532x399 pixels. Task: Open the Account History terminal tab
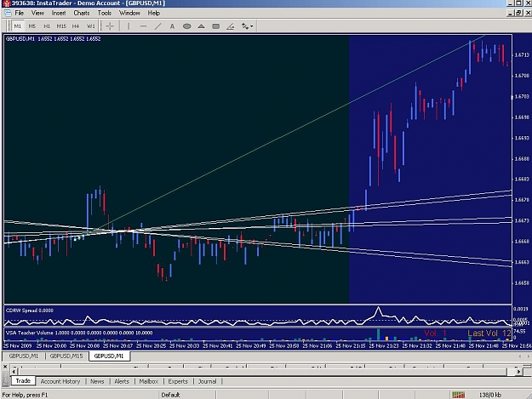(60, 381)
